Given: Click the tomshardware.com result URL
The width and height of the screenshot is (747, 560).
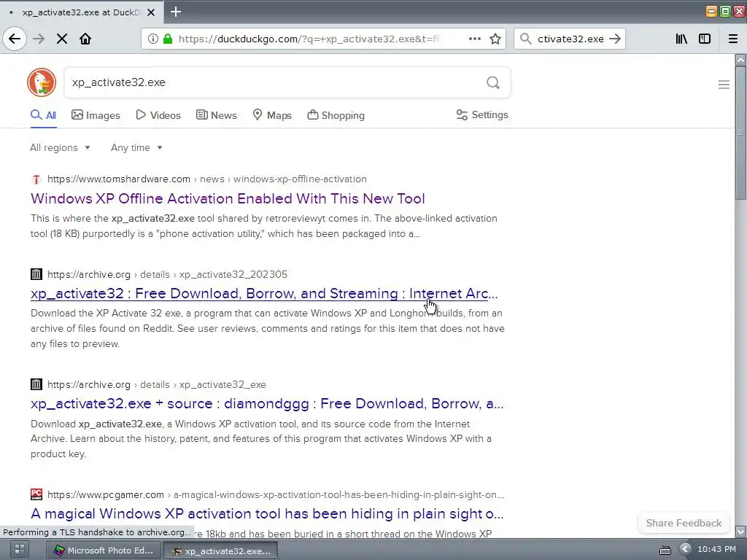Looking at the screenshot, I should coord(206,179).
